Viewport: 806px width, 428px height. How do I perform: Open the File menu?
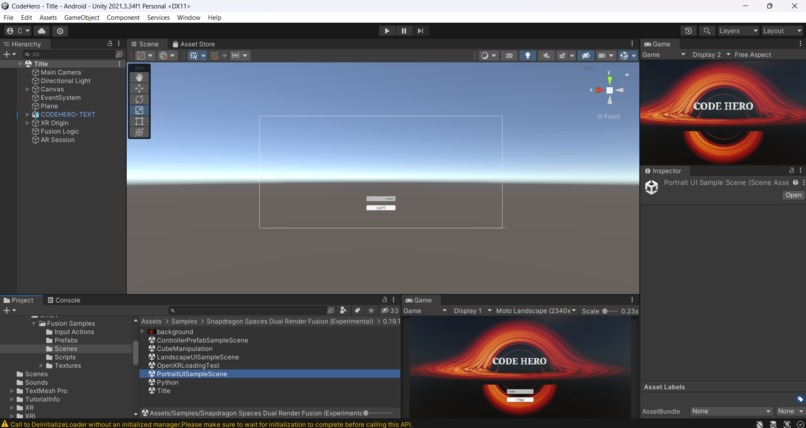coord(8,17)
